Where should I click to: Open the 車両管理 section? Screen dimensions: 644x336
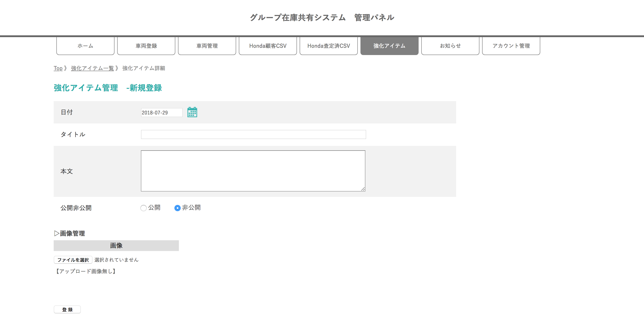207,46
